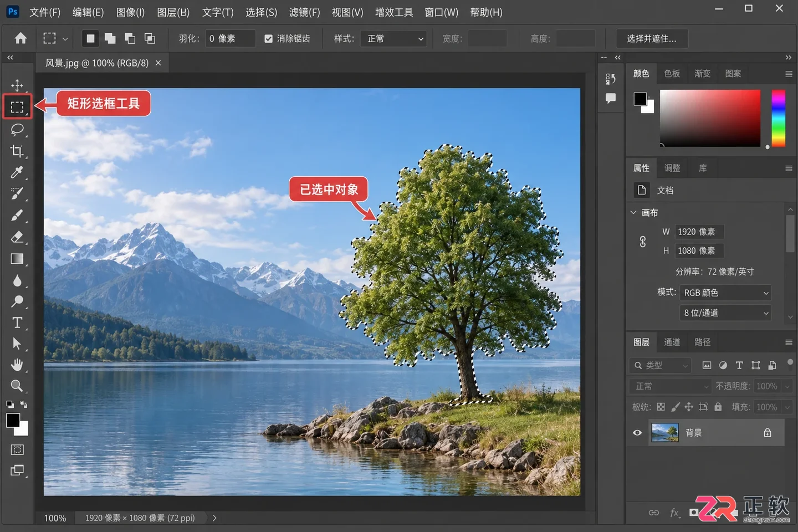Open the History panel icon
This screenshot has height=532, width=798.
click(x=611, y=79)
